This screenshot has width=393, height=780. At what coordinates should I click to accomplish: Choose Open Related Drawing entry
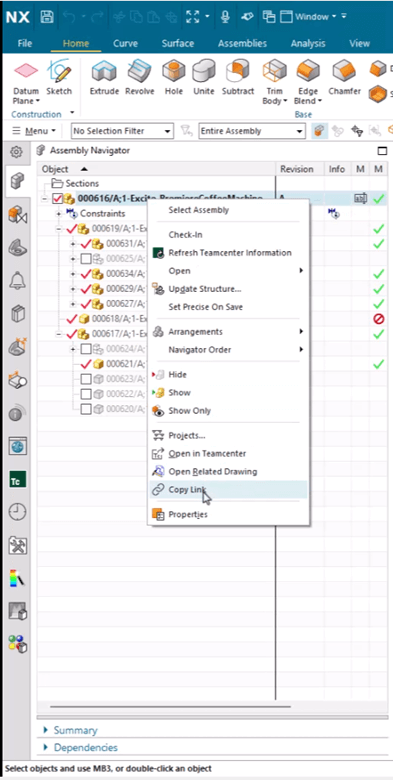coord(229,471)
